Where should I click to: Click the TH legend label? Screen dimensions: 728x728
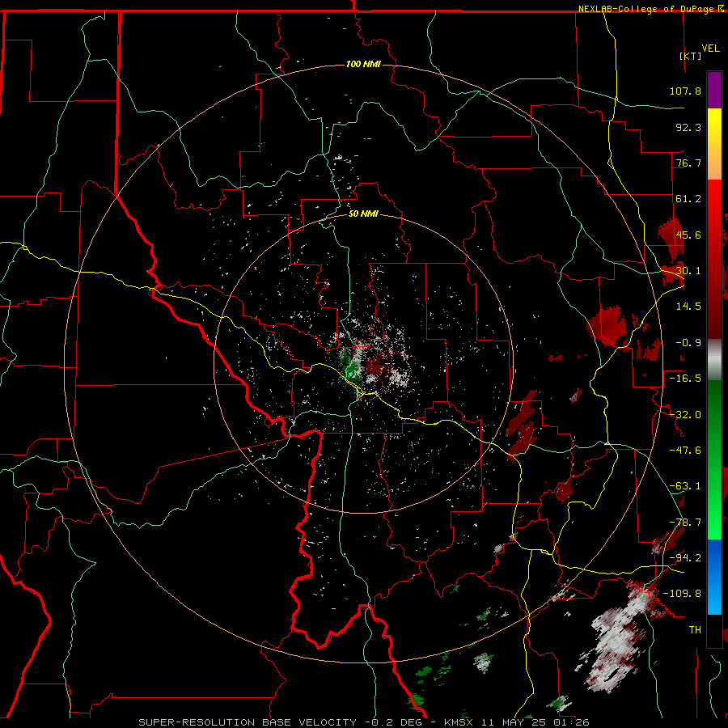click(x=695, y=630)
